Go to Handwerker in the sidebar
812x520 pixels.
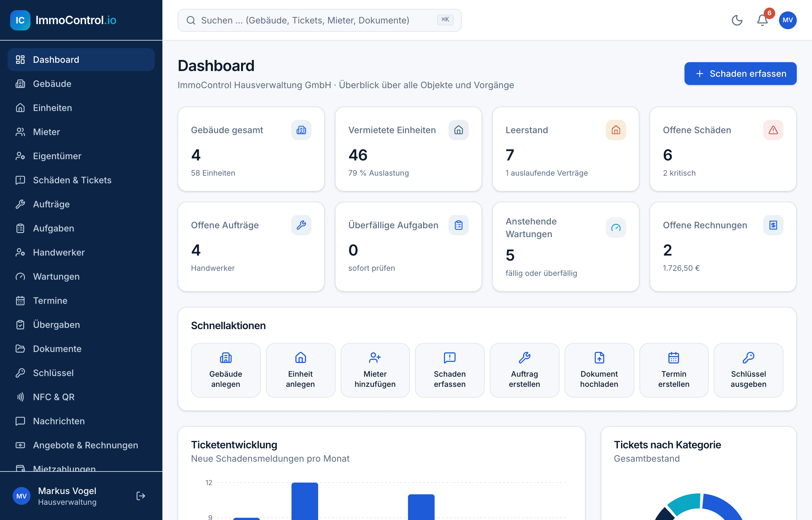coord(81,252)
